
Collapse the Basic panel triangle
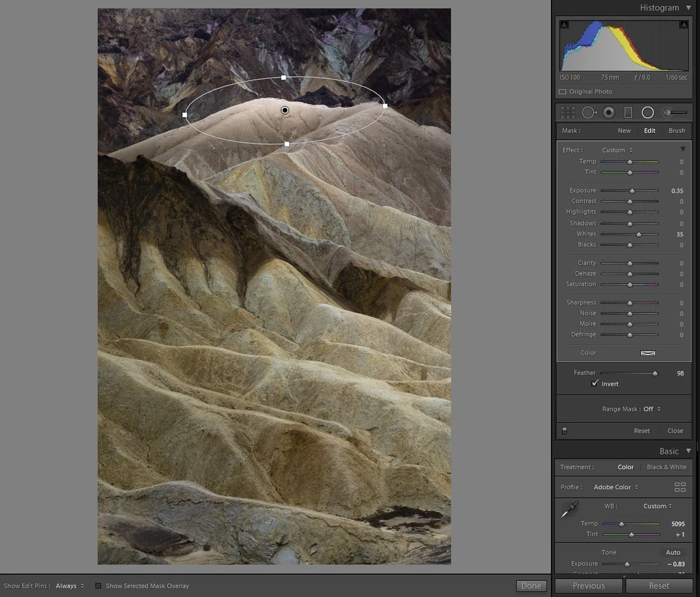point(689,451)
